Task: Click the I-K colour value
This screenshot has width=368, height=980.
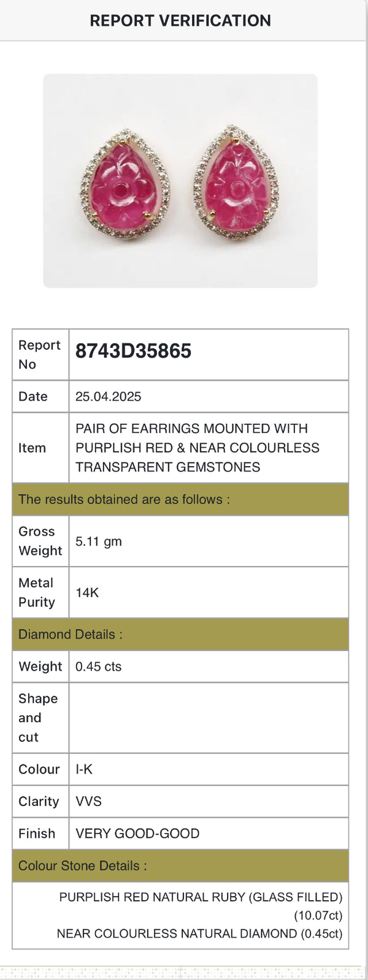Action: click(84, 769)
